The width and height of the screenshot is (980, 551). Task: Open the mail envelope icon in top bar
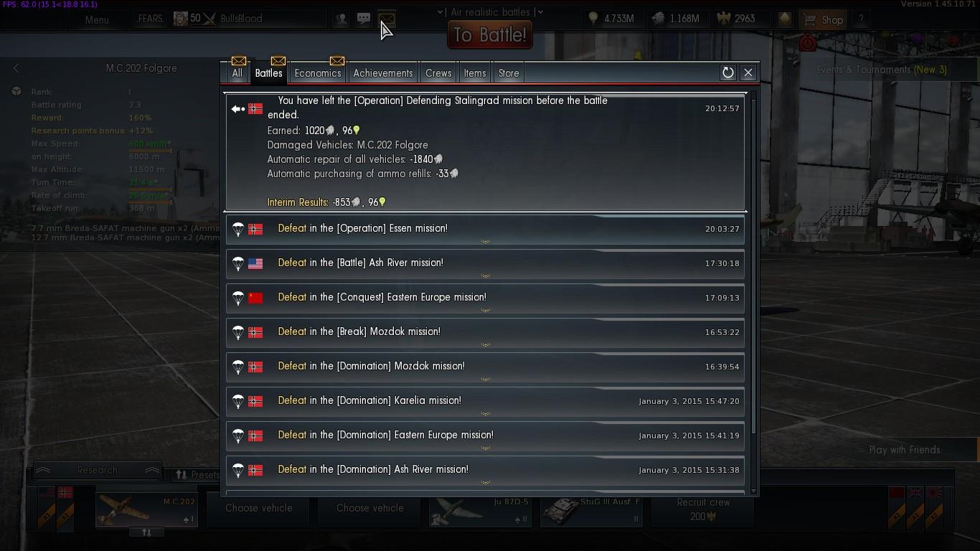click(x=386, y=19)
